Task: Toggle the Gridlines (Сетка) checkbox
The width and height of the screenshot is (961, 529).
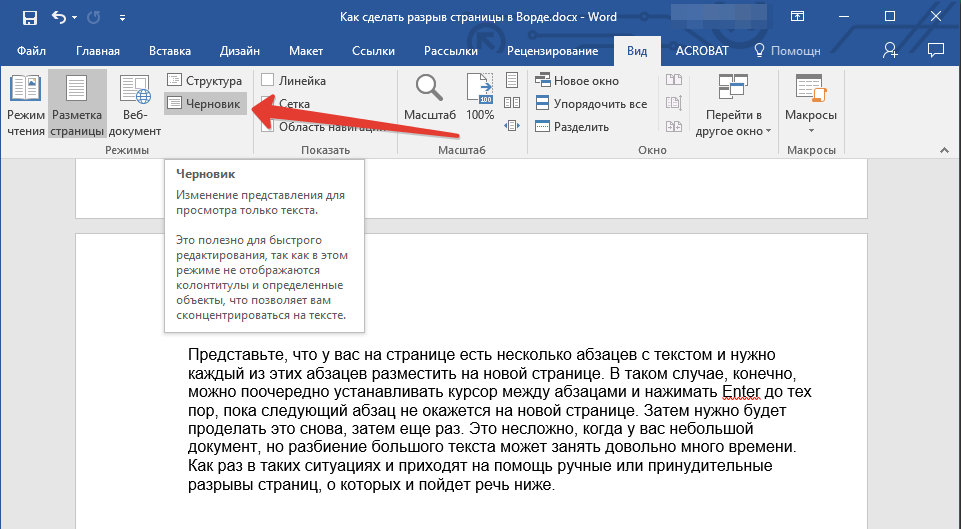Action: coord(267,103)
